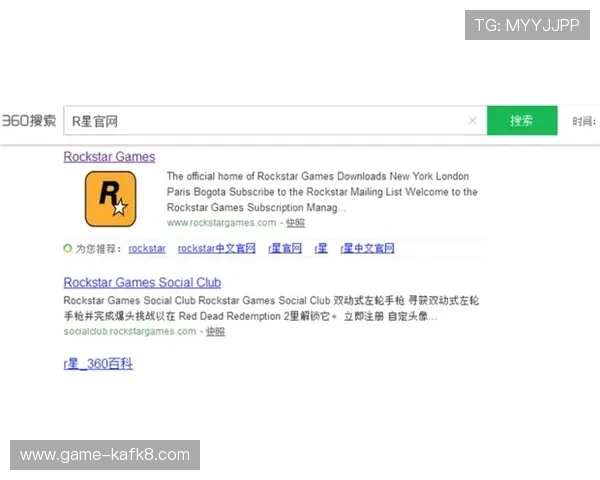Visit the socialclub.rockstargames.com URL
Screen dimensions: 600x480
pyautogui.click(x=130, y=331)
